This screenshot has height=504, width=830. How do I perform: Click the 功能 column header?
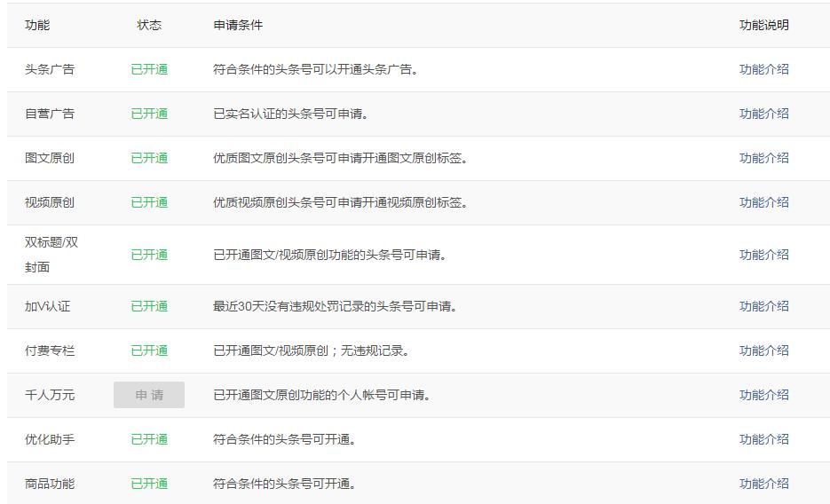pyautogui.click(x=37, y=25)
